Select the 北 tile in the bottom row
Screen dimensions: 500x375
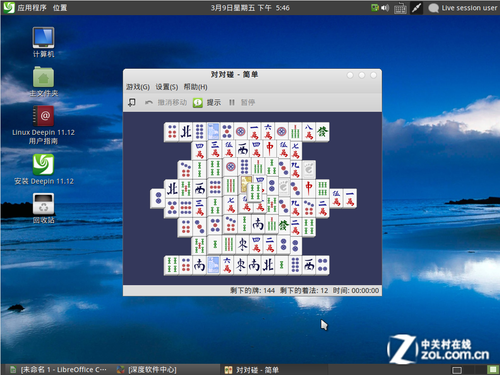[x=268, y=265]
